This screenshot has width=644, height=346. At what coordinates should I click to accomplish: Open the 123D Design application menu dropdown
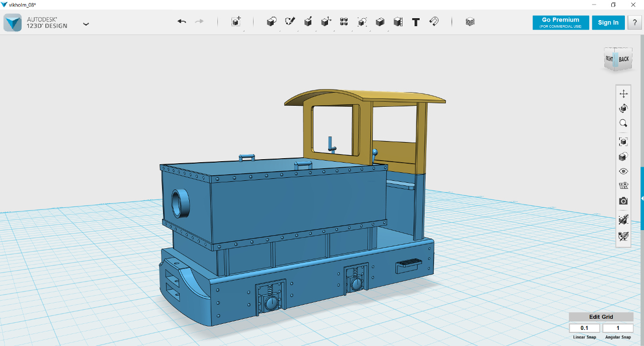coord(86,24)
